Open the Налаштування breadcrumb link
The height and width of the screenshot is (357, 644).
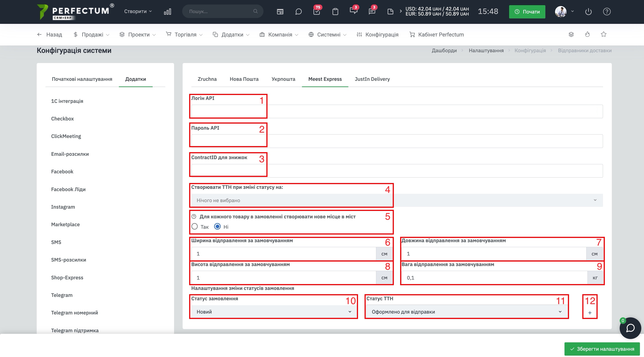coord(486,50)
